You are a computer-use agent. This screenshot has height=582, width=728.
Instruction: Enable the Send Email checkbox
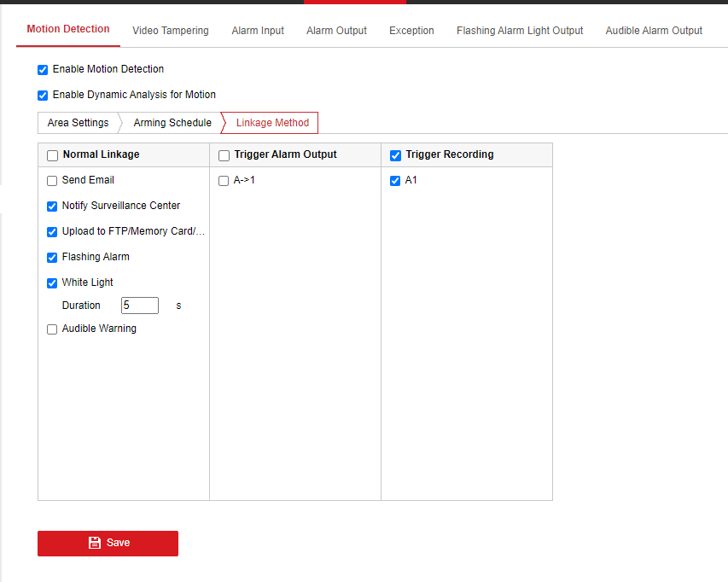point(52,181)
